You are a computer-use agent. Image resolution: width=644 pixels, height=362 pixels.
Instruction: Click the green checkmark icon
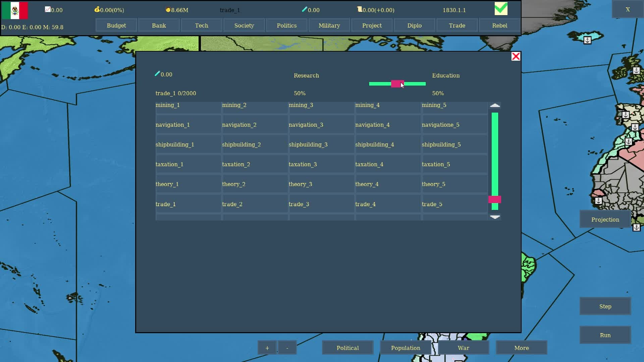tap(501, 9)
